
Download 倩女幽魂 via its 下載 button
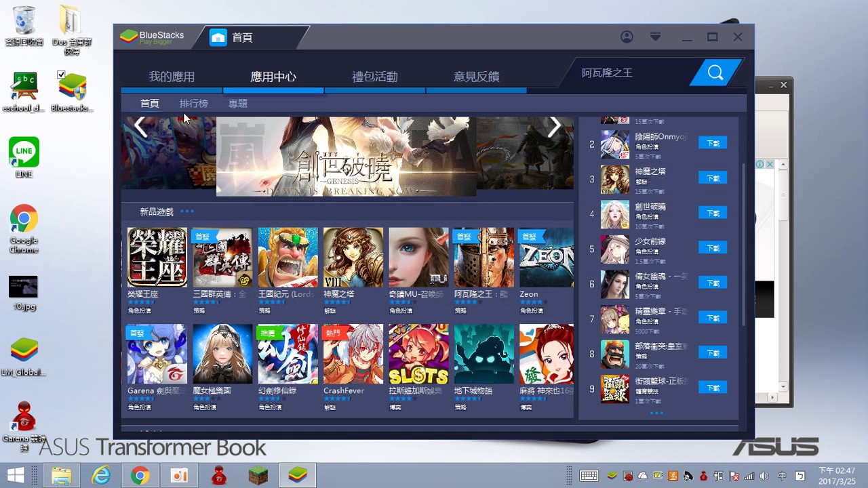click(x=713, y=283)
